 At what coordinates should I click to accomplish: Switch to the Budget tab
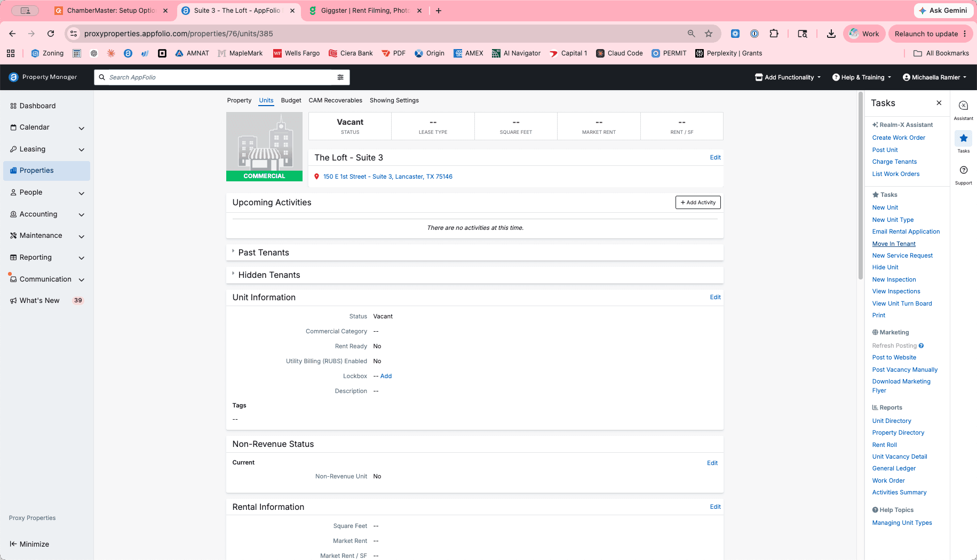click(291, 100)
